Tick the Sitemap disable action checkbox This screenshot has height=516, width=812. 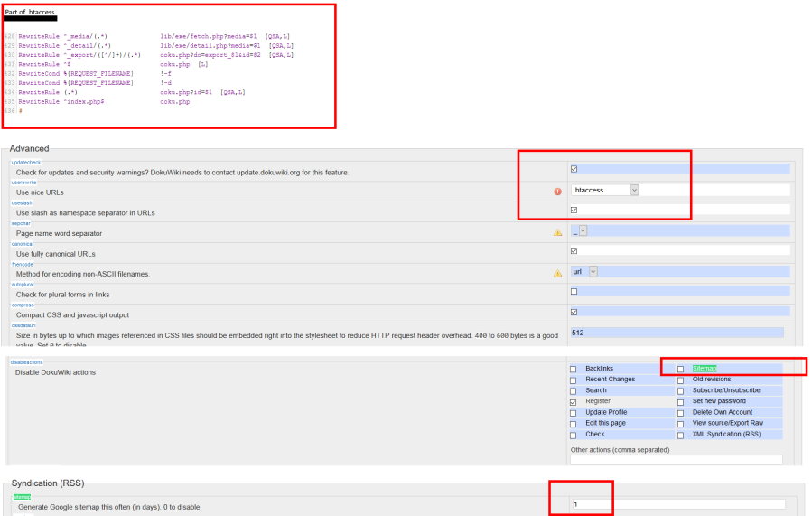pos(680,370)
